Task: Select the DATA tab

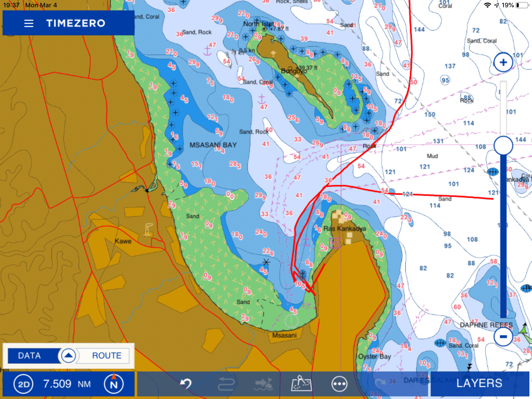Action: point(29,356)
